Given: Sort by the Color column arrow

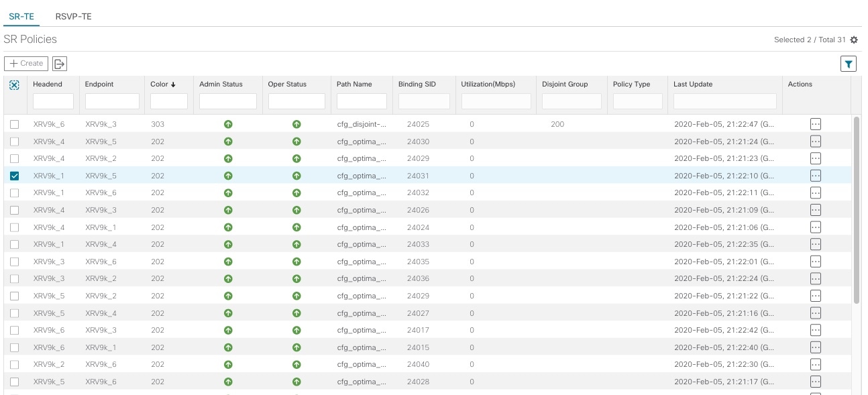Looking at the screenshot, I should point(173,84).
